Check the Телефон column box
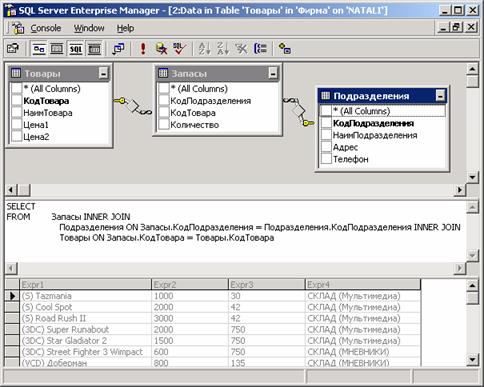The height and width of the screenshot is (387, 484). click(326, 159)
